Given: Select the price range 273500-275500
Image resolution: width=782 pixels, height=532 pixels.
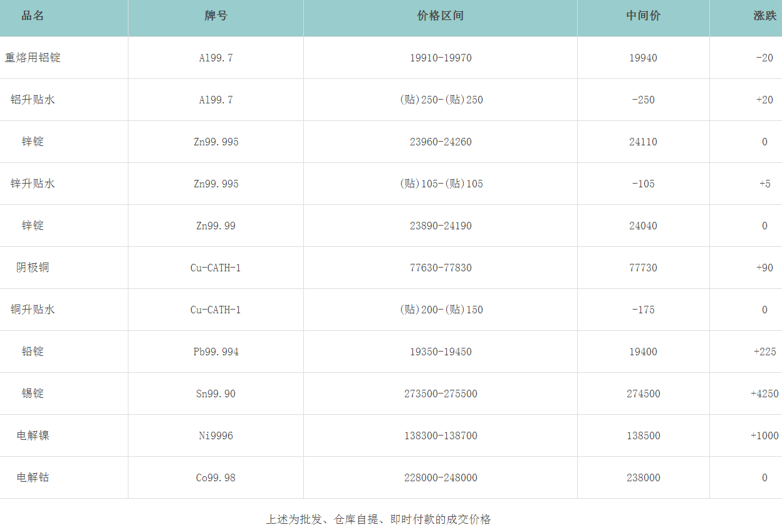Looking at the screenshot, I should pyautogui.click(x=440, y=394).
